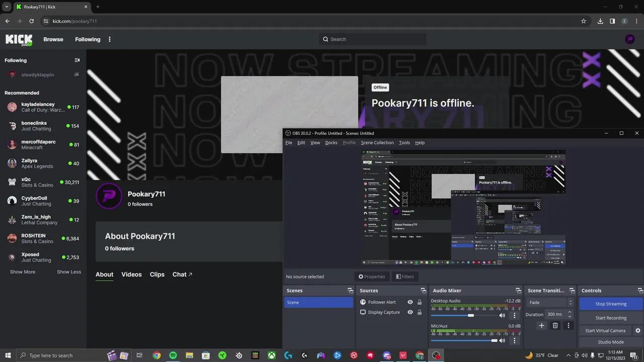Open the Xbox app from the taskbar
Screen dimensions: 644x362
(x=272, y=355)
